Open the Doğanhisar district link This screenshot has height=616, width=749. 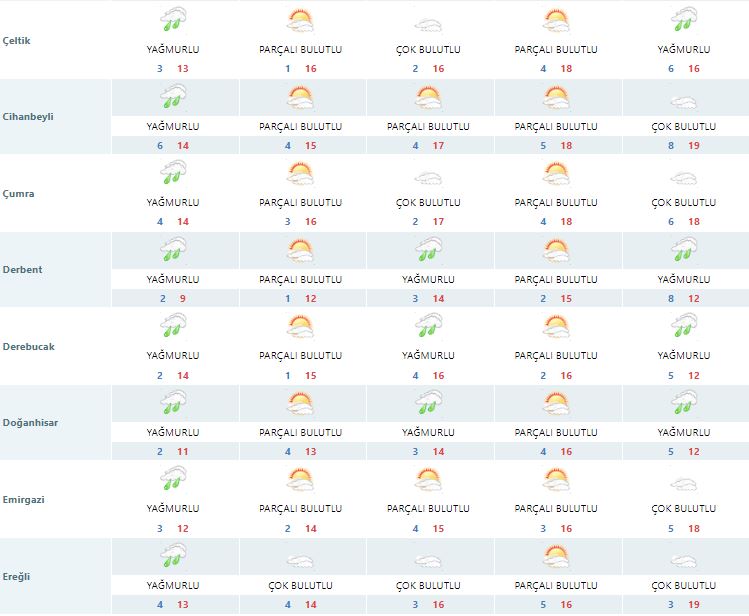[x=29, y=422]
